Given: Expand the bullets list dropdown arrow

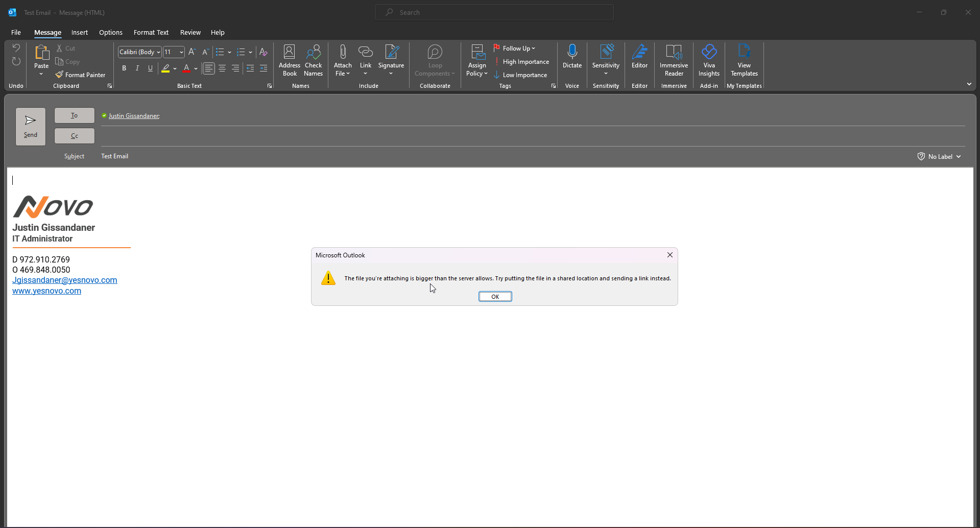Looking at the screenshot, I should click(x=230, y=52).
